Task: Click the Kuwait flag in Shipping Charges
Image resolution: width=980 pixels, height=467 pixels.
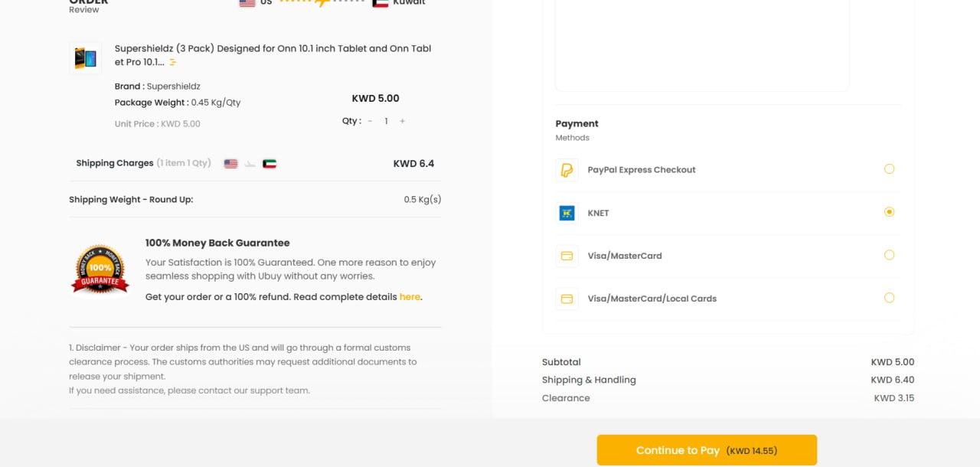Action: point(269,164)
